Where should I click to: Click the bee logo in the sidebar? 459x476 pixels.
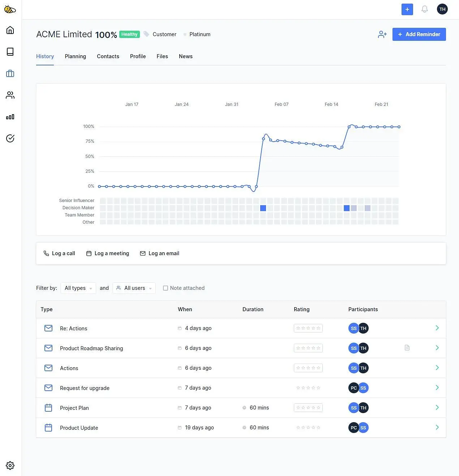[x=10, y=9]
